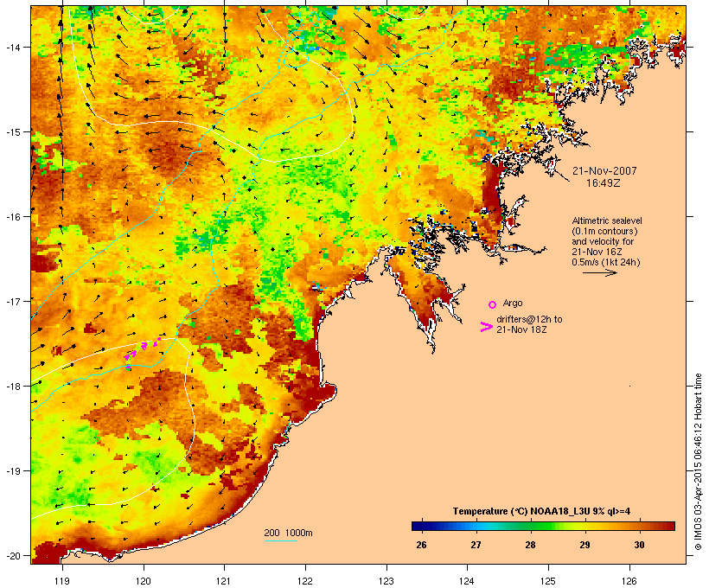Image resolution: width=709 pixels, height=588 pixels.
Task: Click the '(0.1m contours)' text
Action: pyautogui.click(x=605, y=231)
